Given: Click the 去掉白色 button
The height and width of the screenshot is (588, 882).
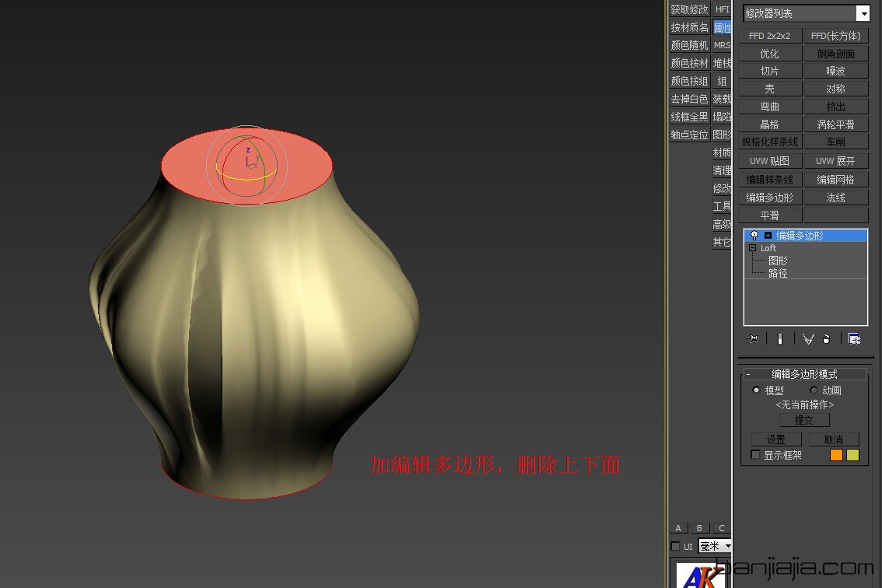Looking at the screenshot, I should tap(690, 99).
